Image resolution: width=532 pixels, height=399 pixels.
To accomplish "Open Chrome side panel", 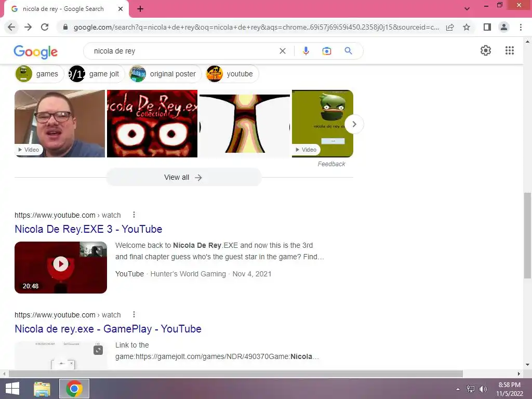I will click(x=487, y=27).
